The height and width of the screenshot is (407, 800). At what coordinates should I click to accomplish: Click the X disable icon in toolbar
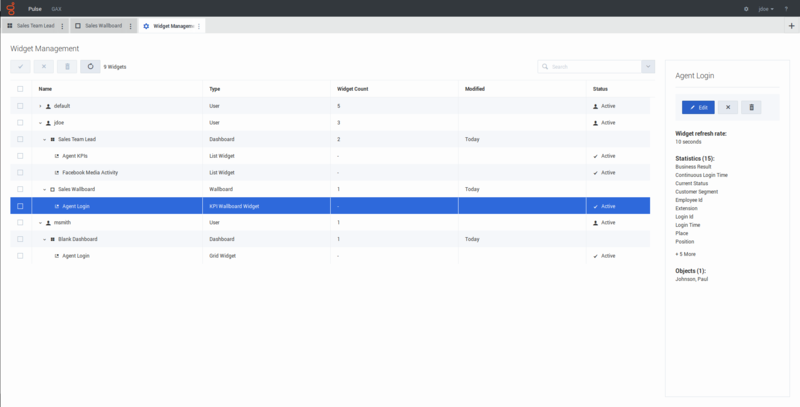click(x=43, y=67)
